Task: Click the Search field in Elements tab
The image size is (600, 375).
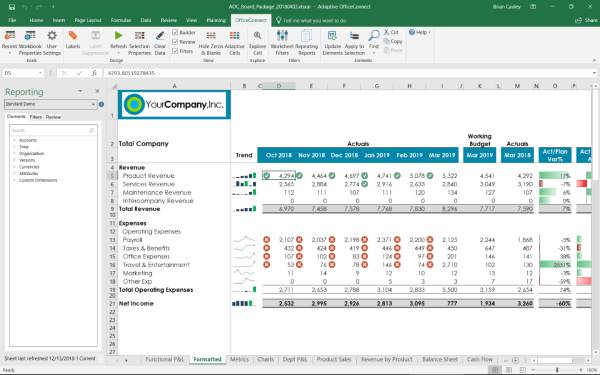Action: click(x=54, y=130)
